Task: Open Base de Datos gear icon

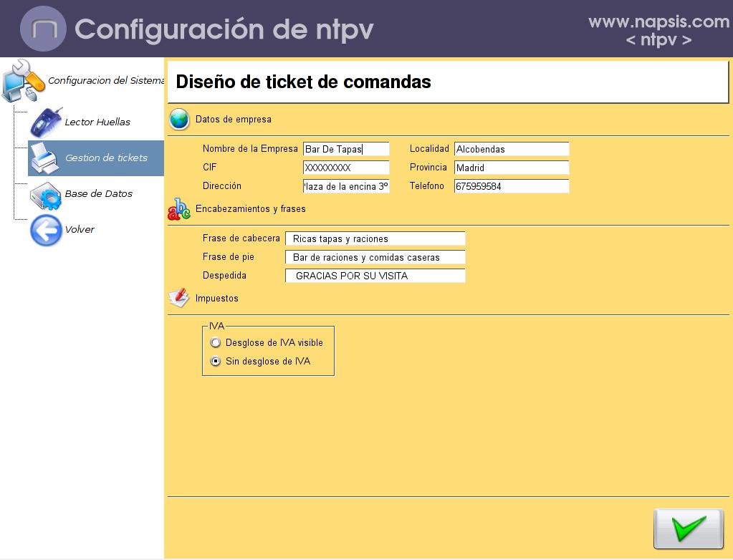Action: click(45, 194)
